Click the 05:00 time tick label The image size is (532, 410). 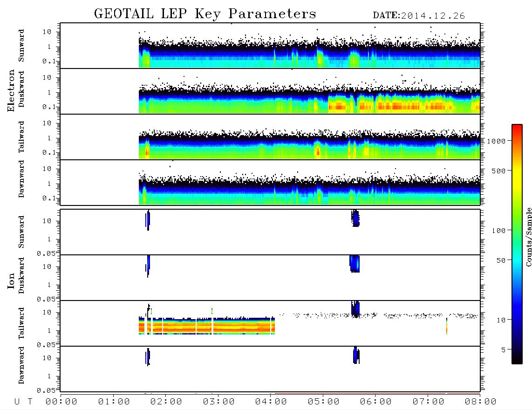pos(323,402)
